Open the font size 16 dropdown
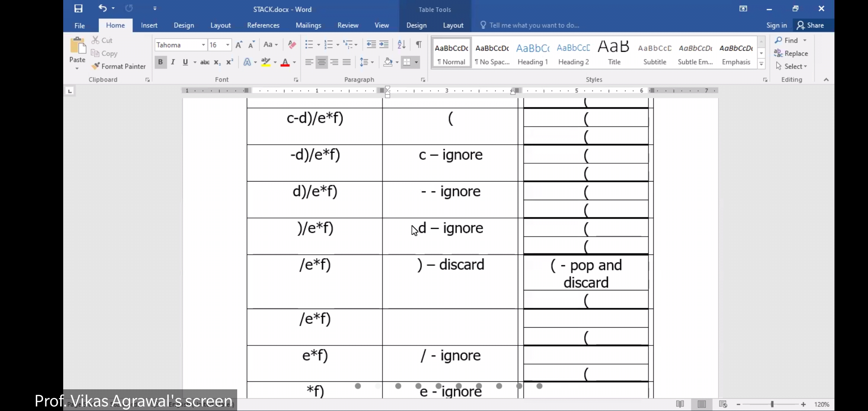This screenshot has height=411, width=868. (x=228, y=45)
